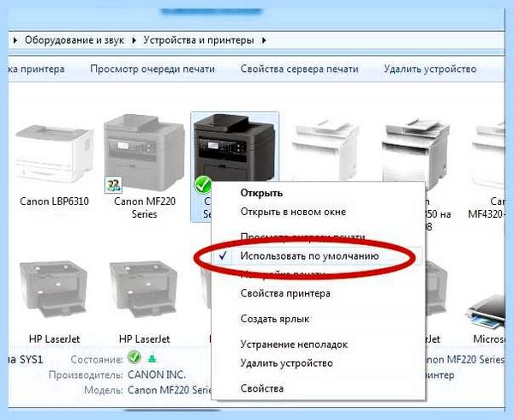Run Устранение неполадок from context menu

pyautogui.click(x=294, y=345)
